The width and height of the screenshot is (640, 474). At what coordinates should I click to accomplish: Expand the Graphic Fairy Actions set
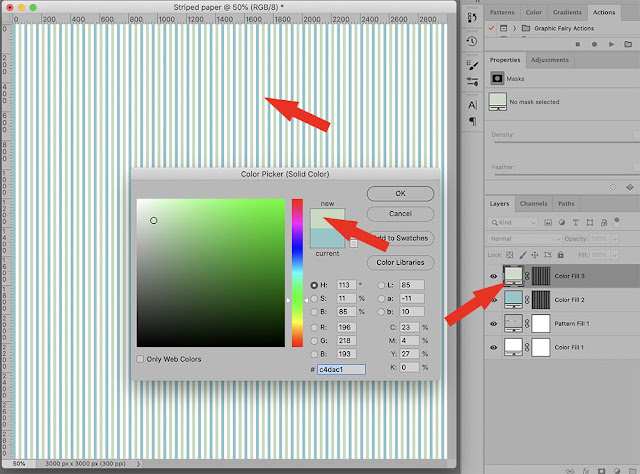(514, 28)
